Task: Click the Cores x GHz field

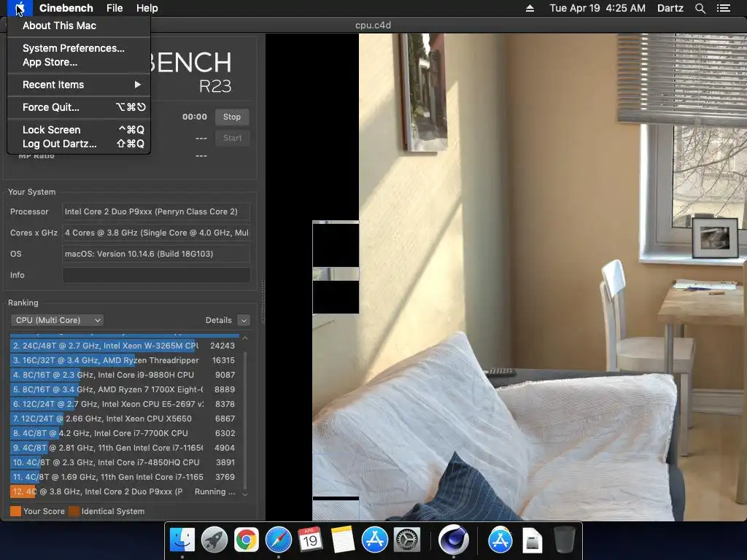Action: tap(156, 233)
